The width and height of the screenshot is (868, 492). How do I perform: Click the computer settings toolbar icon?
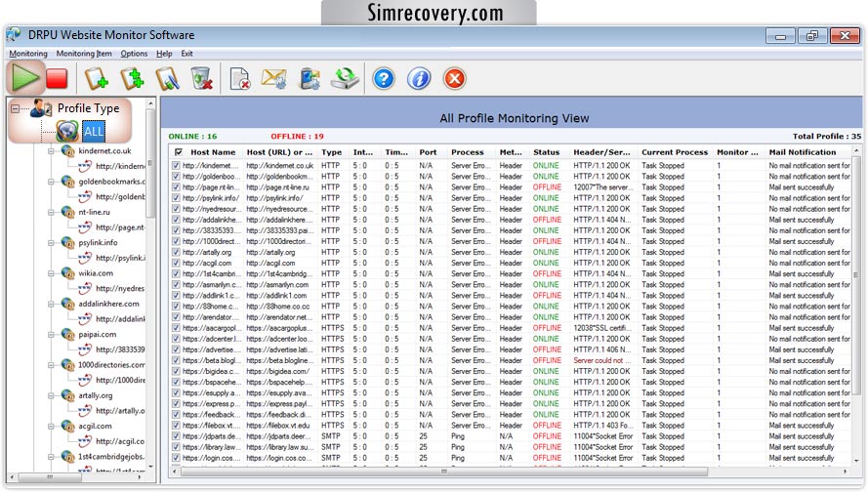point(310,79)
